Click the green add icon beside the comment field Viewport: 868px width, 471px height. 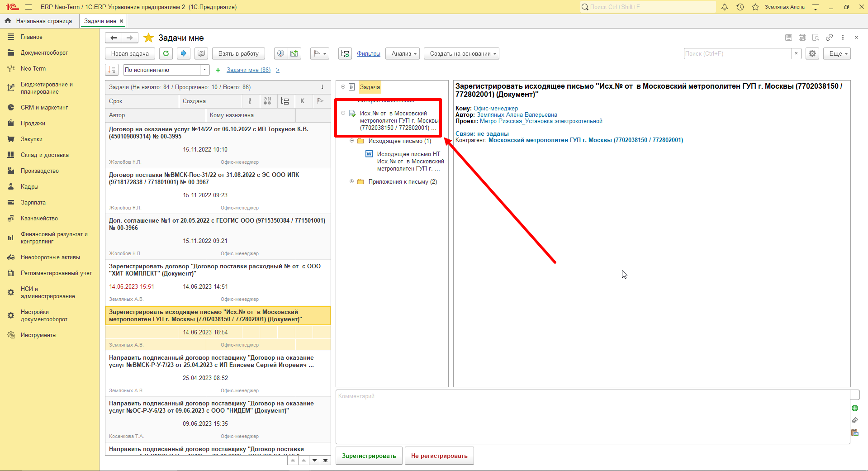pyautogui.click(x=855, y=408)
